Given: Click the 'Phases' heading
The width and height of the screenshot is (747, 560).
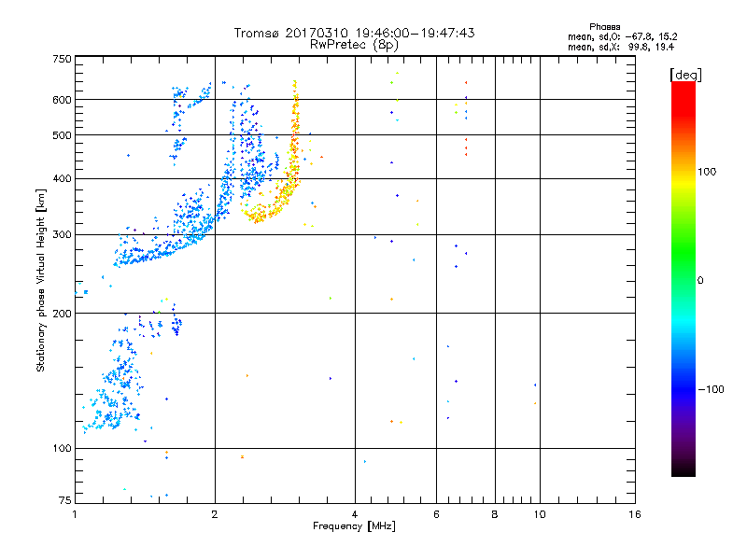Looking at the screenshot, I should click(604, 27).
